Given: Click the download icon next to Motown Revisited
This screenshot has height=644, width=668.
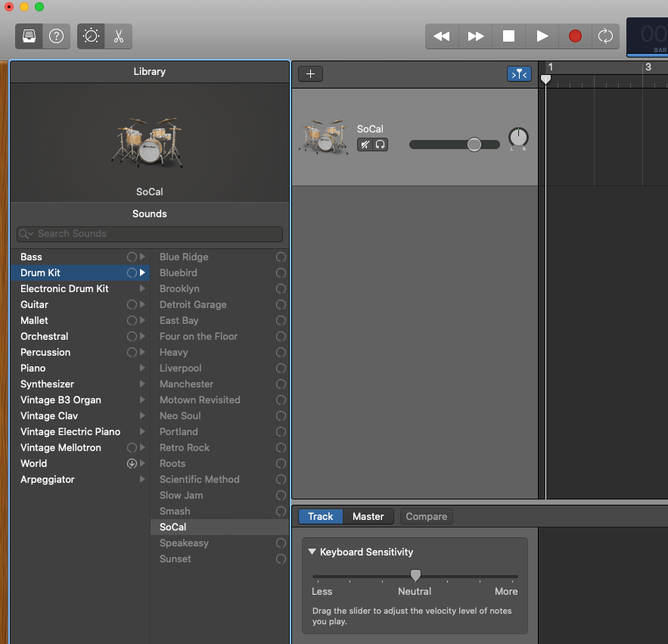Looking at the screenshot, I should 281,400.
